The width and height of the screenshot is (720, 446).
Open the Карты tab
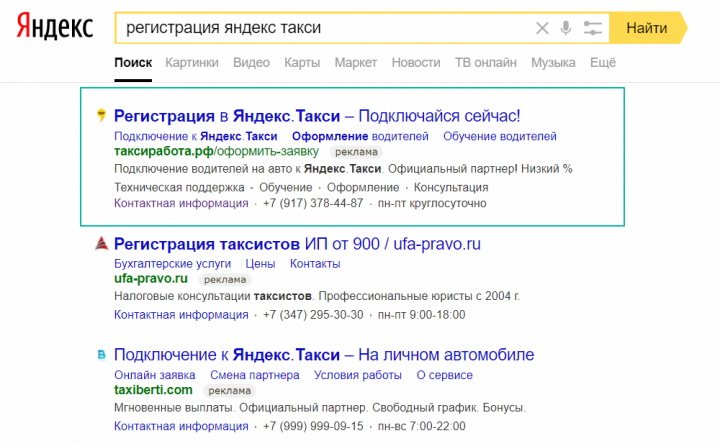tap(302, 62)
